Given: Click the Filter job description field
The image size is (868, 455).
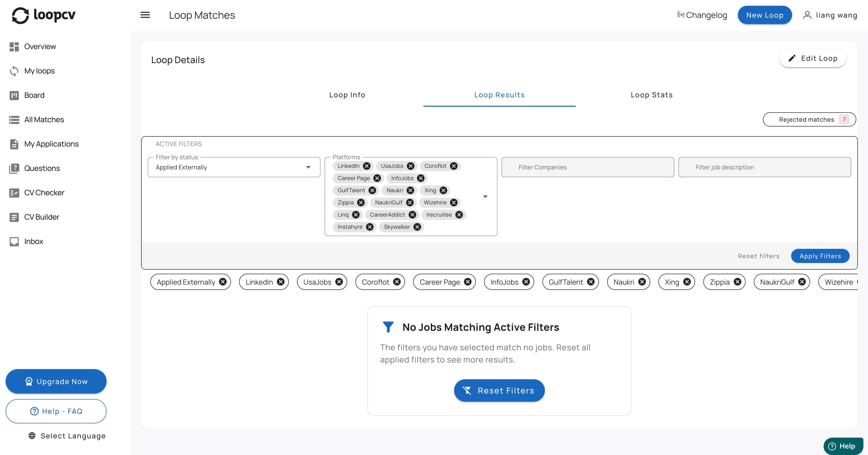Looking at the screenshot, I should coord(765,167).
